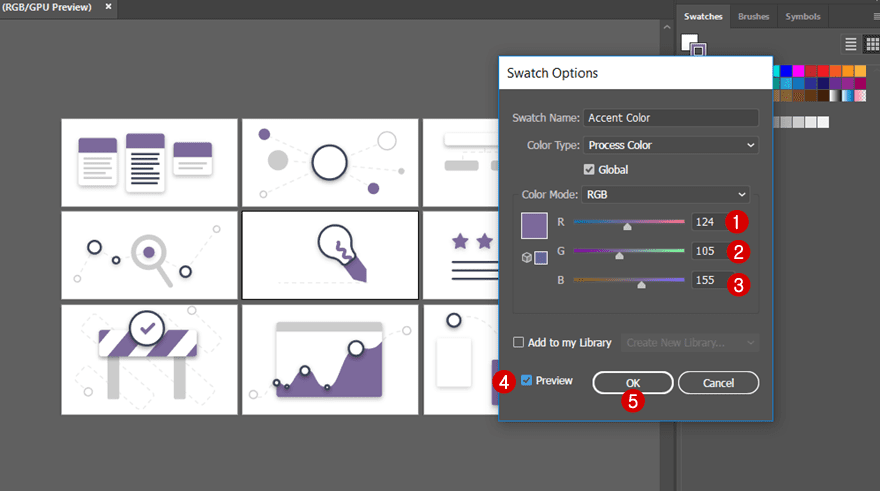Enable Add to my Library checkbox
This screenshot has width=880, height=491.
(x=518, y=343)
